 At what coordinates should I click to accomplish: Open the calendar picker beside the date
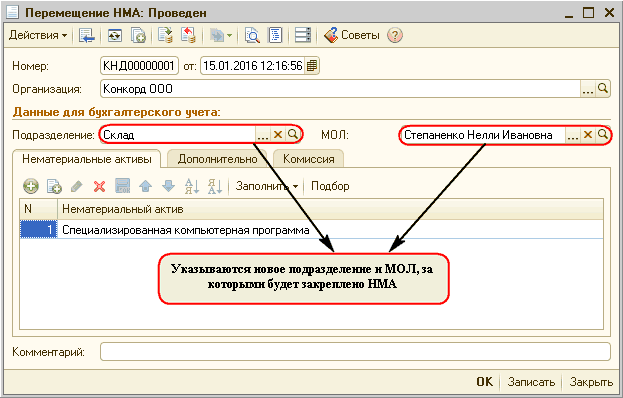312,66
